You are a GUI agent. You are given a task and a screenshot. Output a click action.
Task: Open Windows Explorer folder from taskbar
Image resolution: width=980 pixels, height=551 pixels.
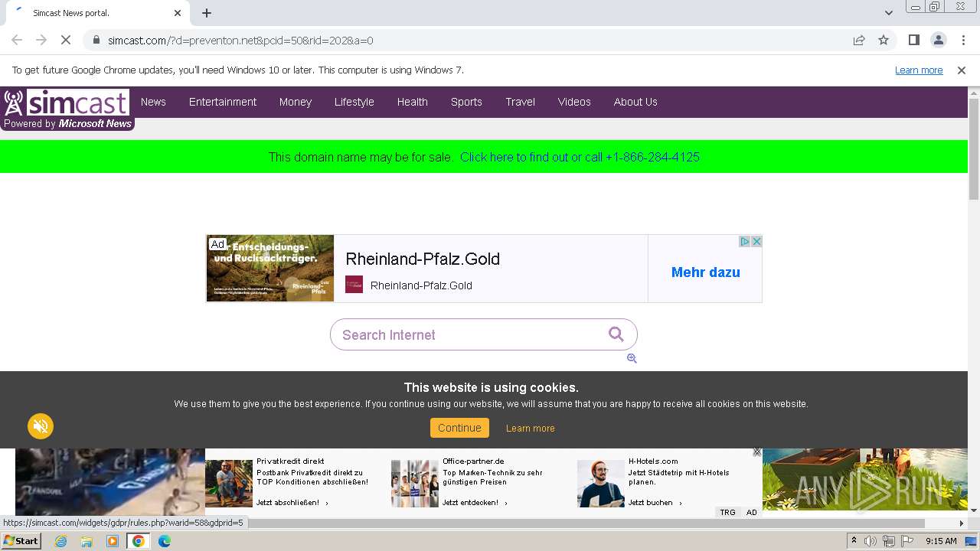[87, 541]
